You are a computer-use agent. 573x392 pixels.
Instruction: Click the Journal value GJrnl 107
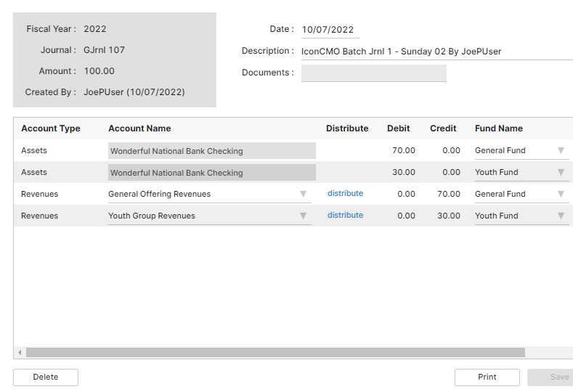click(x=104, y=50)
